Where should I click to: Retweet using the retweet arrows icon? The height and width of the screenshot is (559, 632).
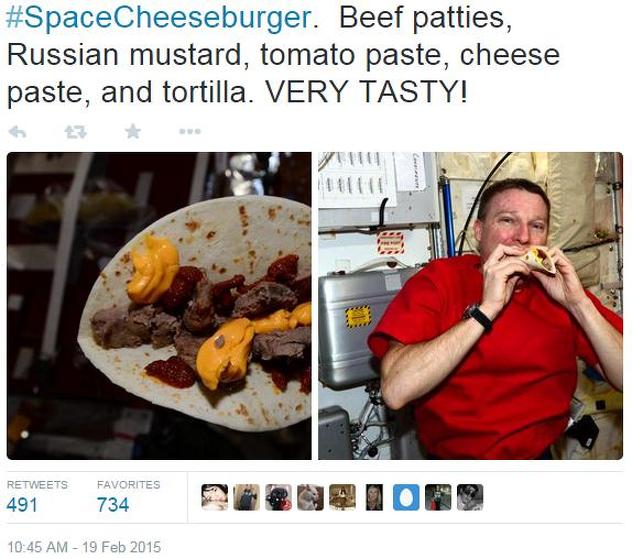pyautogui.click(x=76, y=131)
